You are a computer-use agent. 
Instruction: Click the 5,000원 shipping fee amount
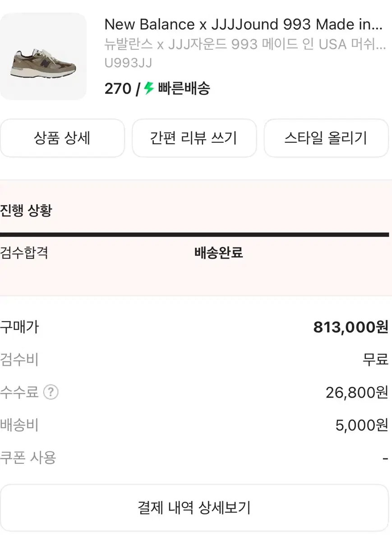[x=362, y=425]
